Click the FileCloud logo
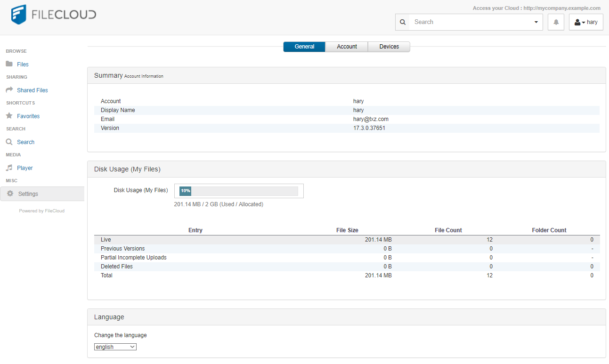Viewport: 609px width, 364px height. (53, 15)
